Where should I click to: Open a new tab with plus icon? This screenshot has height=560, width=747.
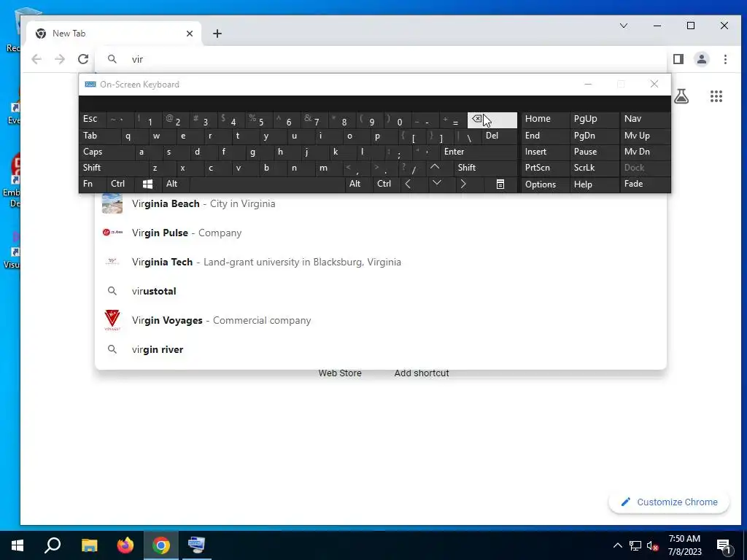(x=217, y=34)
